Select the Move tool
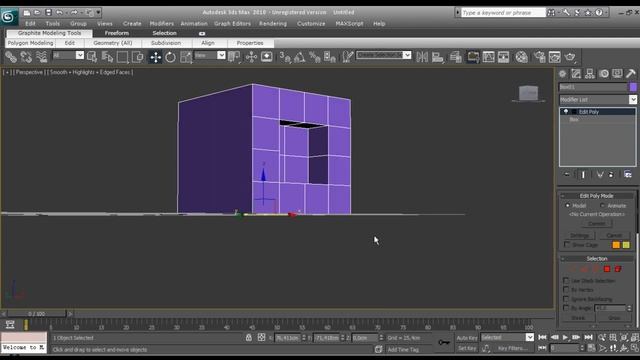This screenshot has height=360, width=640. [155, 57]
